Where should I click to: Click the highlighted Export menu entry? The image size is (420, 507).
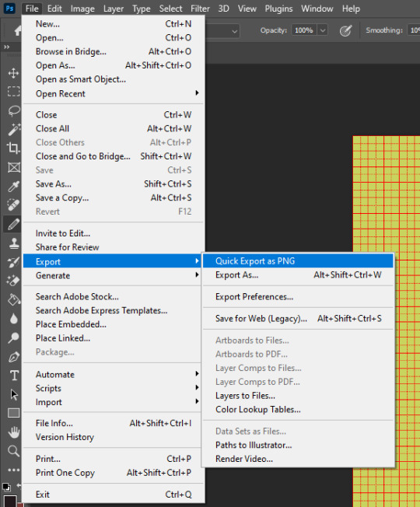(112, 261)
